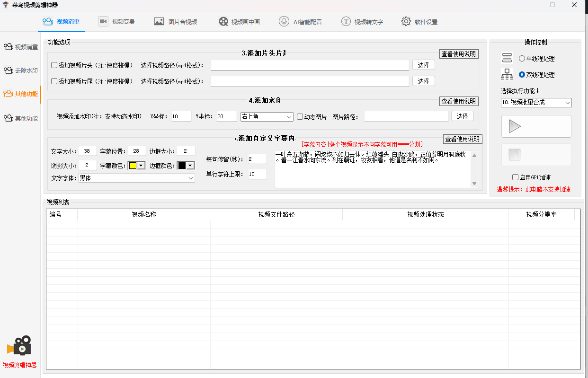Open 软件设置 gear icon
The image size is (588, 378).
point(406,21)
